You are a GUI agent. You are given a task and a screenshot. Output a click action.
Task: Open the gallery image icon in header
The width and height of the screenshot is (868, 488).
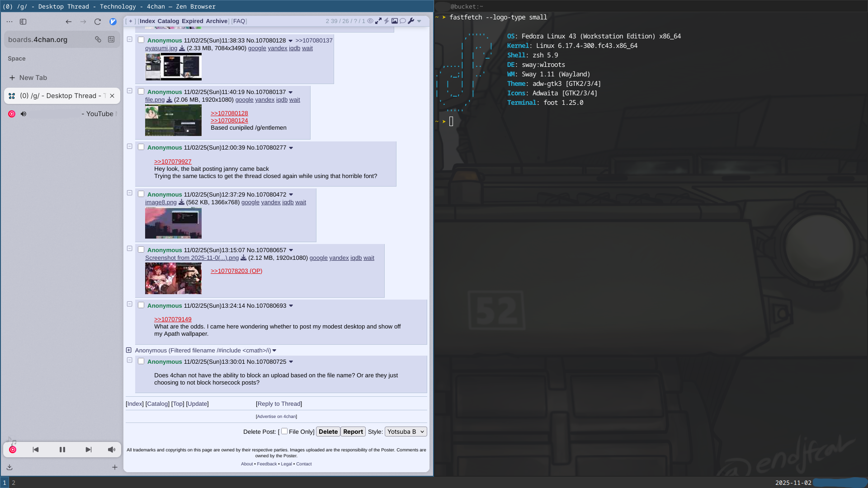click(395, 21)
